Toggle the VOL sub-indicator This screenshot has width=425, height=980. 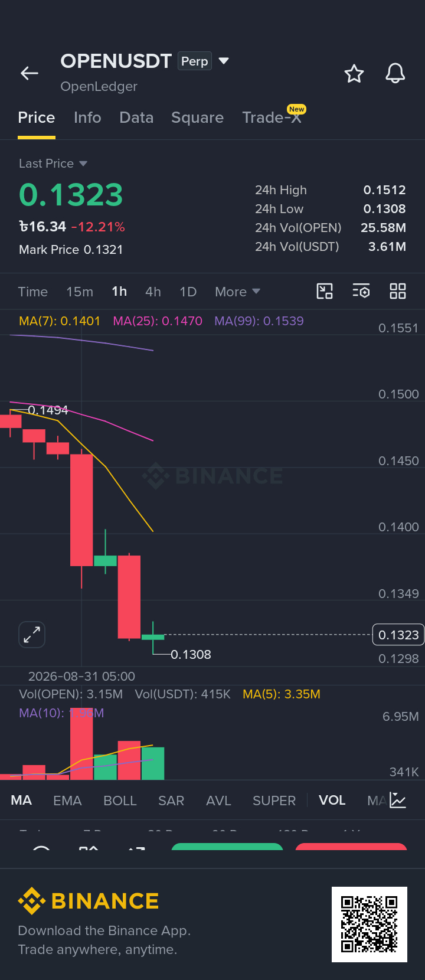[332, 801]
